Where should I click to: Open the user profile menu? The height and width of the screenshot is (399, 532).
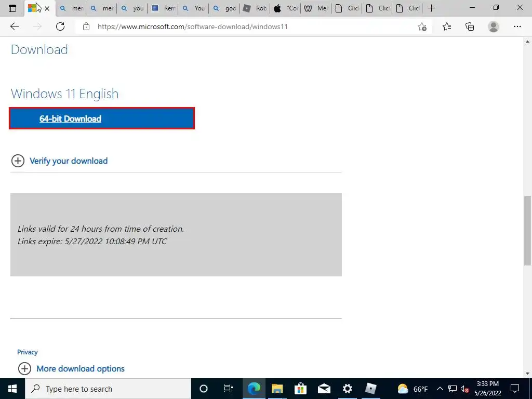(x=494, y=26)
